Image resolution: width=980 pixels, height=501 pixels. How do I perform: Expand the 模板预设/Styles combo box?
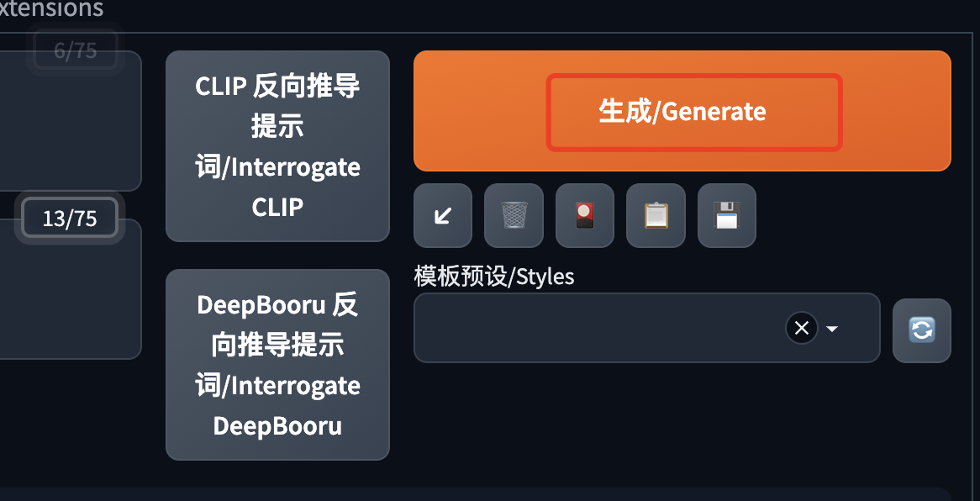(831, 328)
